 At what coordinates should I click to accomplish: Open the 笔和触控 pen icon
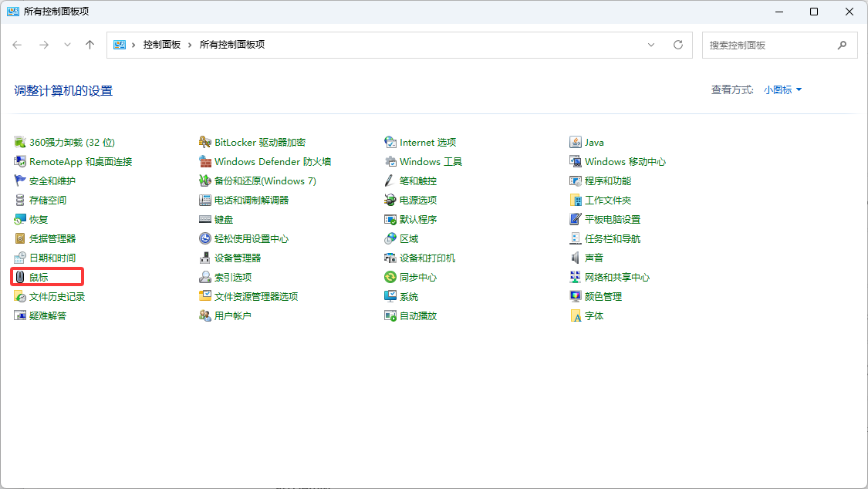coord(390,181)
